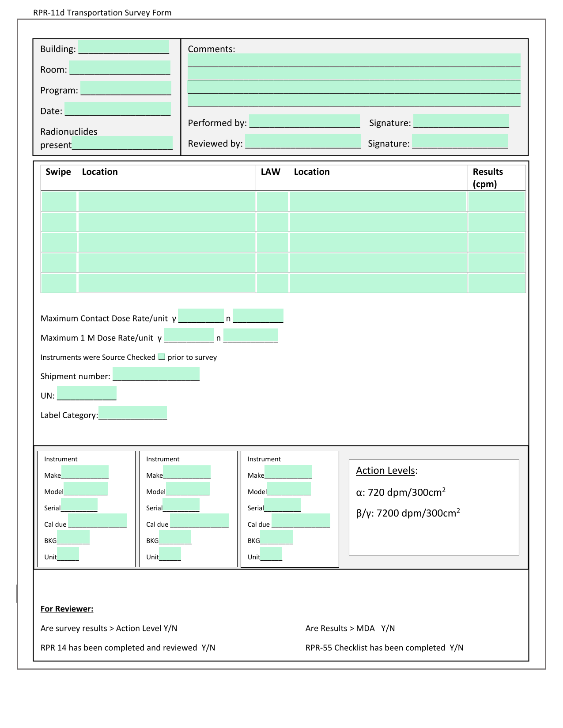Click the UN field
The width and height of the screenshot is (563, 728).
(x=87, y=393)
